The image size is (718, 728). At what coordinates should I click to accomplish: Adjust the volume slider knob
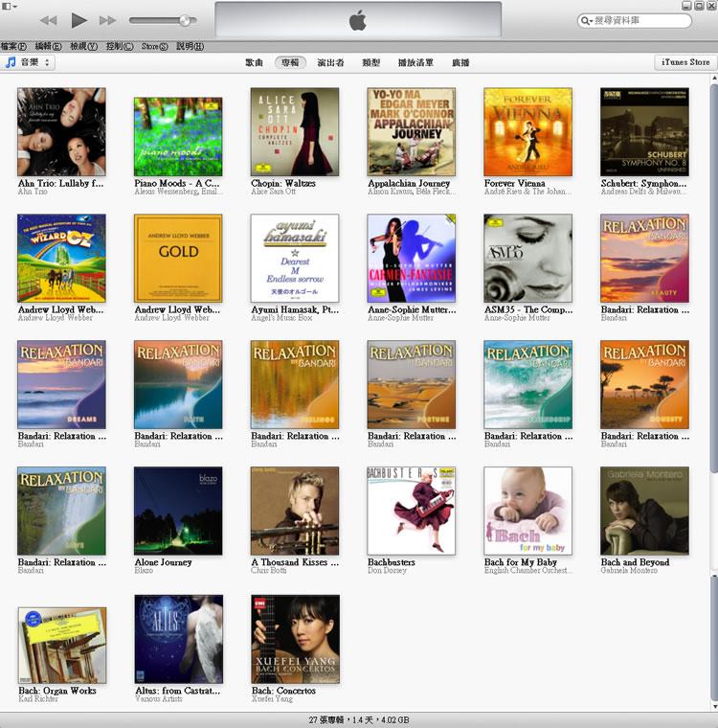[x=185, y=20]
